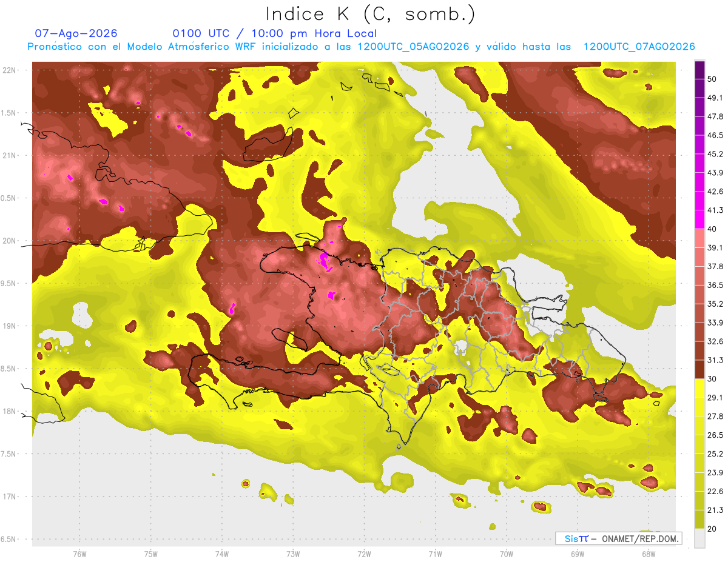Click the legend value "42.6"

point(715,192)
